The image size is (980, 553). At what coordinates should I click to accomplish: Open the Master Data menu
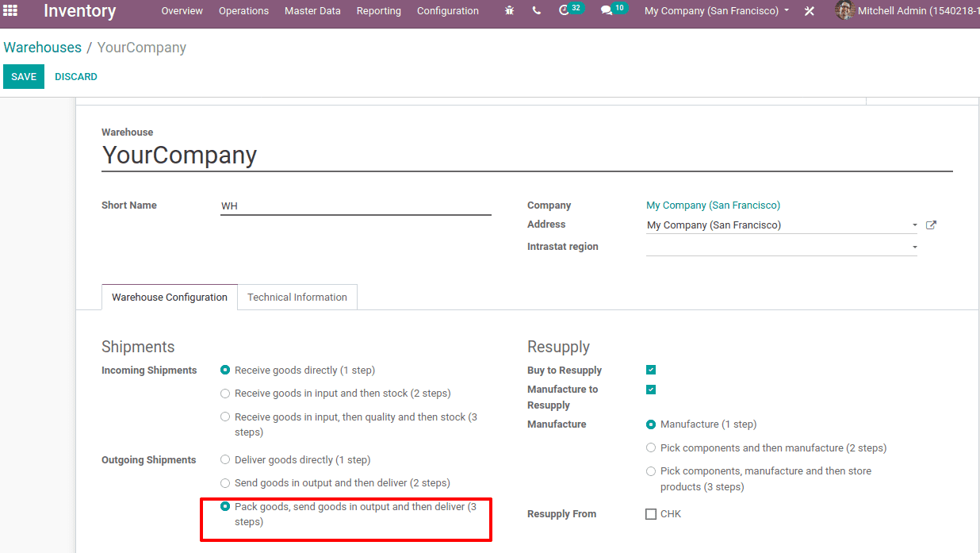coord(312,11)
